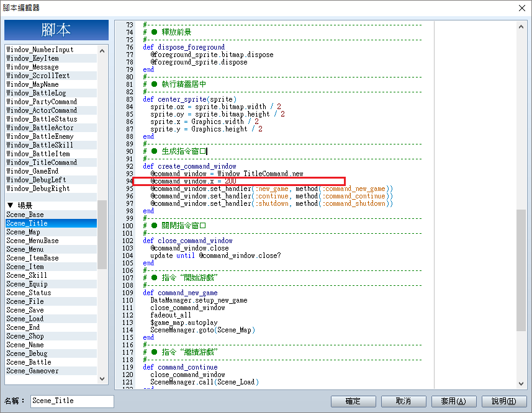
Task: Select Window_GameEnd in the script list
Action: (52, 171)
